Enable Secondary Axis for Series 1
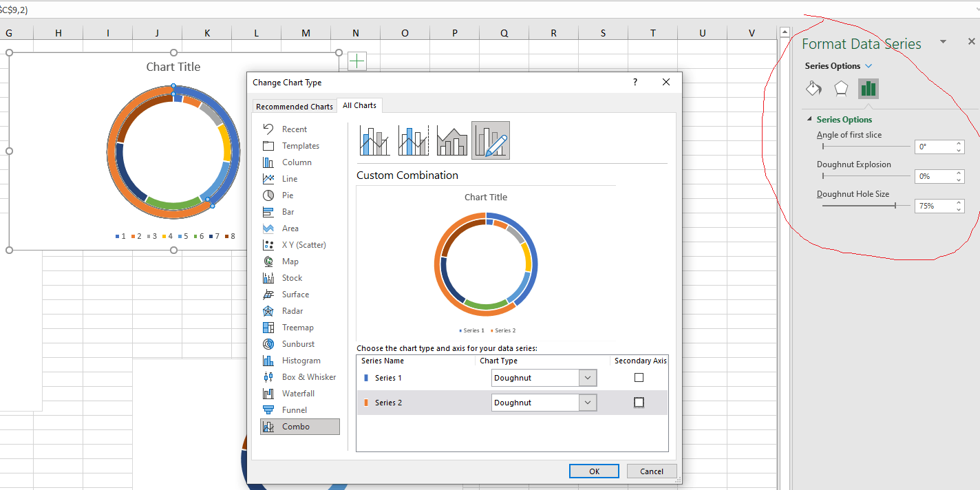Screen dimensions: 980x490 pos(639,378)
